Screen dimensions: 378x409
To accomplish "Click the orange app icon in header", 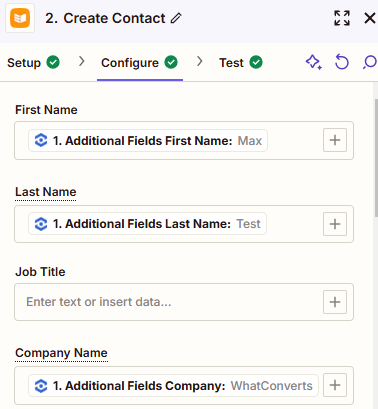I will coord(20,18).
